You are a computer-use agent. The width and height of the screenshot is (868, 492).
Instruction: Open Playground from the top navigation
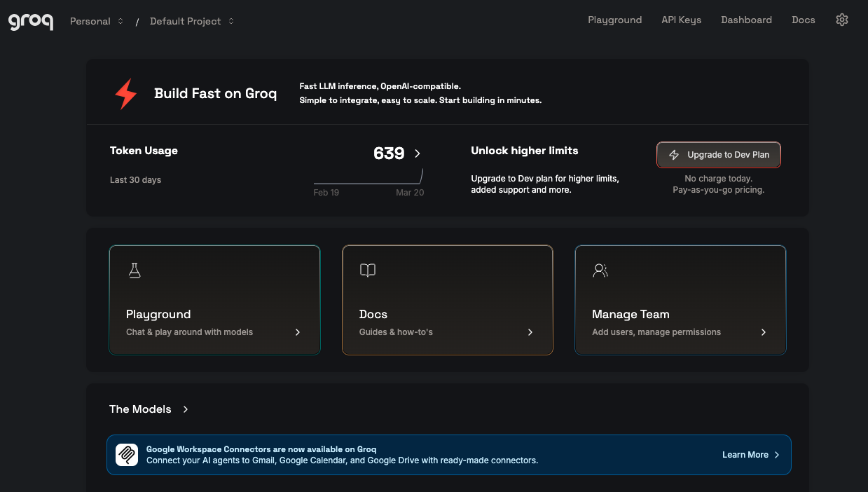[615, 20]
